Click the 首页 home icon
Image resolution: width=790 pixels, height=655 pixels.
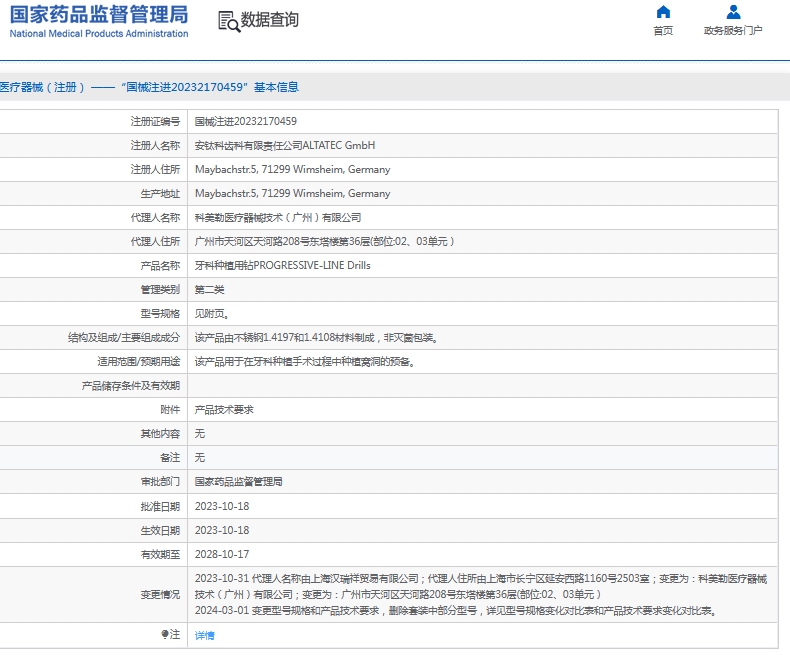[x=663, y=12]
